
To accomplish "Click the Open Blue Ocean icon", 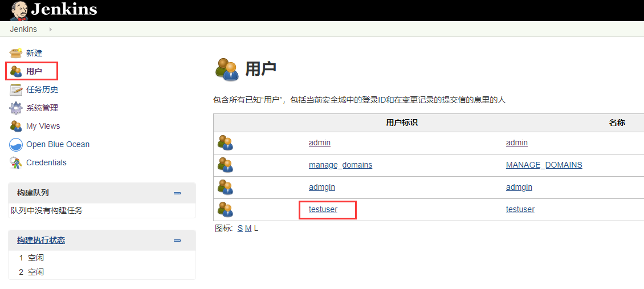I will (x=16, y=145).
